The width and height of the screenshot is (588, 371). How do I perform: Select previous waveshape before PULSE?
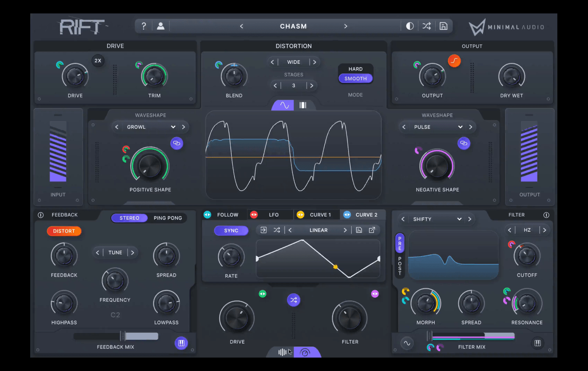point(404,127)
